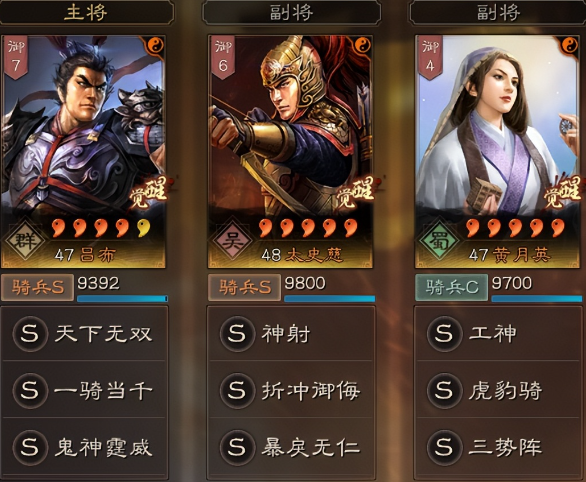
Task: Tap the yin-yang icon on 太史慈's card
Action: [x=362, y=46]
